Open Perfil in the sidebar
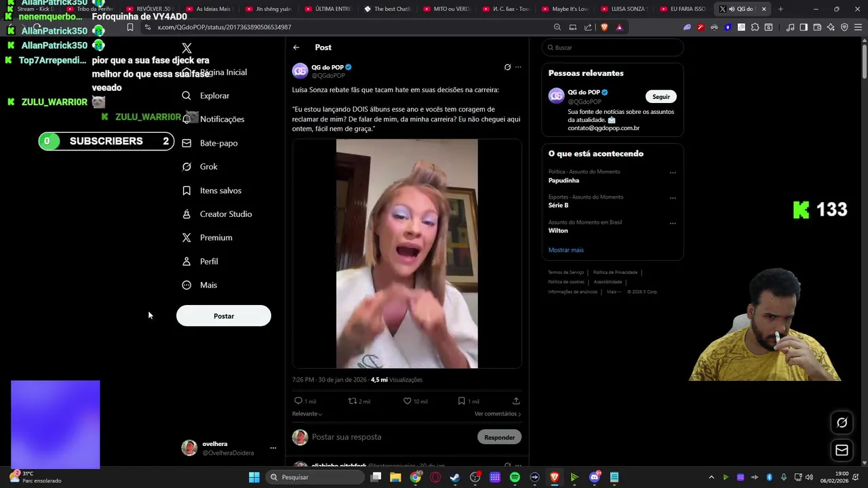 (200, 262)
